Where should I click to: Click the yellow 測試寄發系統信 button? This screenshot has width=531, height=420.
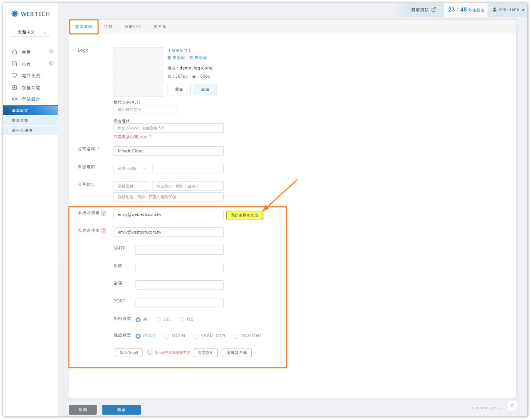pos(244,215)
